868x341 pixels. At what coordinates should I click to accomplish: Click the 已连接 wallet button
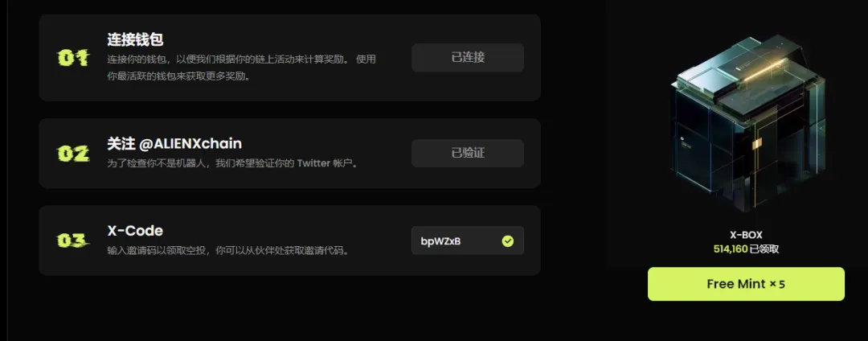pos(468,58)
